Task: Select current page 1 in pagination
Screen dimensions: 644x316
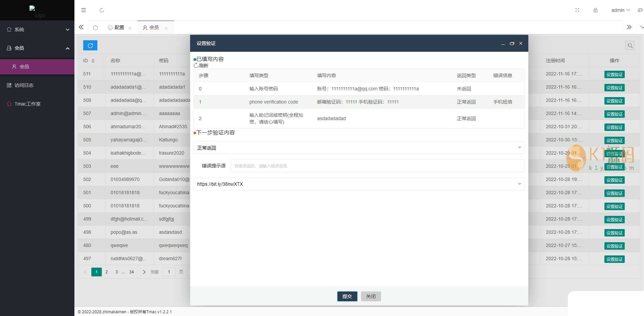Action: pos(96,272)
